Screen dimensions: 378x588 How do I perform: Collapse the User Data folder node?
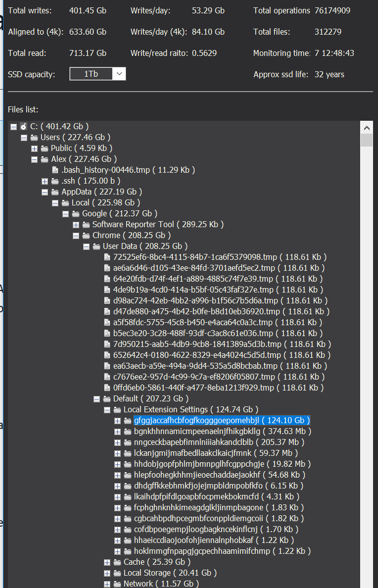click(x=86, y=246)
